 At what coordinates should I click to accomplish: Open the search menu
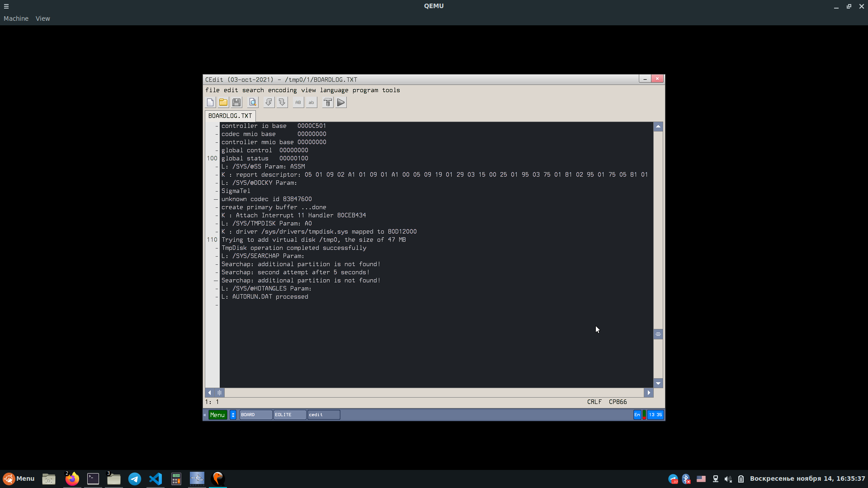(253, 90)
